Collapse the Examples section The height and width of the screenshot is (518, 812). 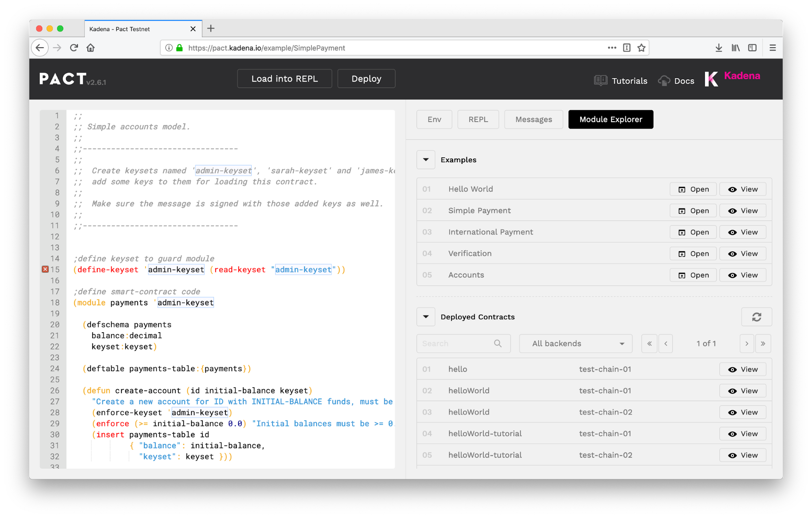pyautogui.click(x=426, y=160)
